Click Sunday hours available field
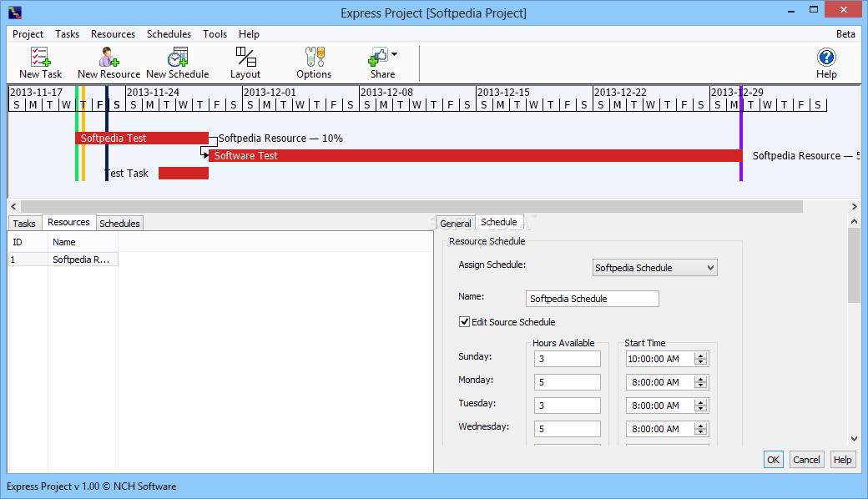868x499 pixels. point(568,359)
